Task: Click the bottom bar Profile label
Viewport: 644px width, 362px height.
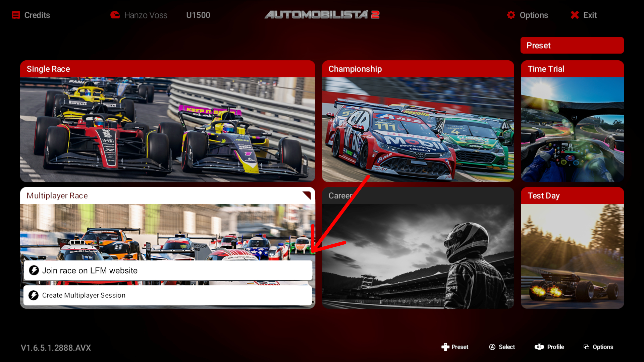Action: pyautogui.click(x=555, y=347)
